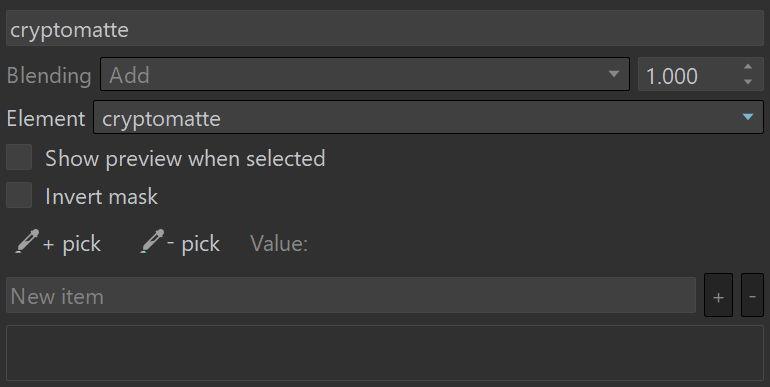Decrease the blending amount with down arrow
This screenshot has height=387, width=770.
pyautogui.click(x=748, y=82)
